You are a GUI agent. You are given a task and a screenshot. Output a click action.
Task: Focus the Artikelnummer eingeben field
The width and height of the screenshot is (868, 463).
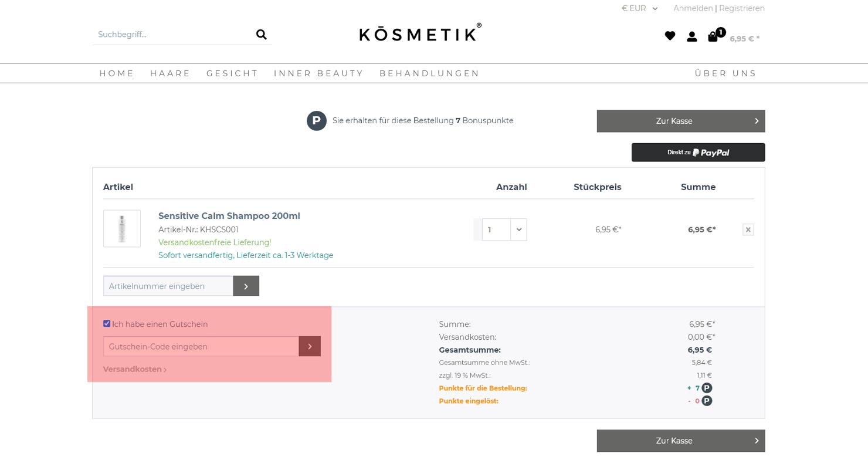point(168,286)
